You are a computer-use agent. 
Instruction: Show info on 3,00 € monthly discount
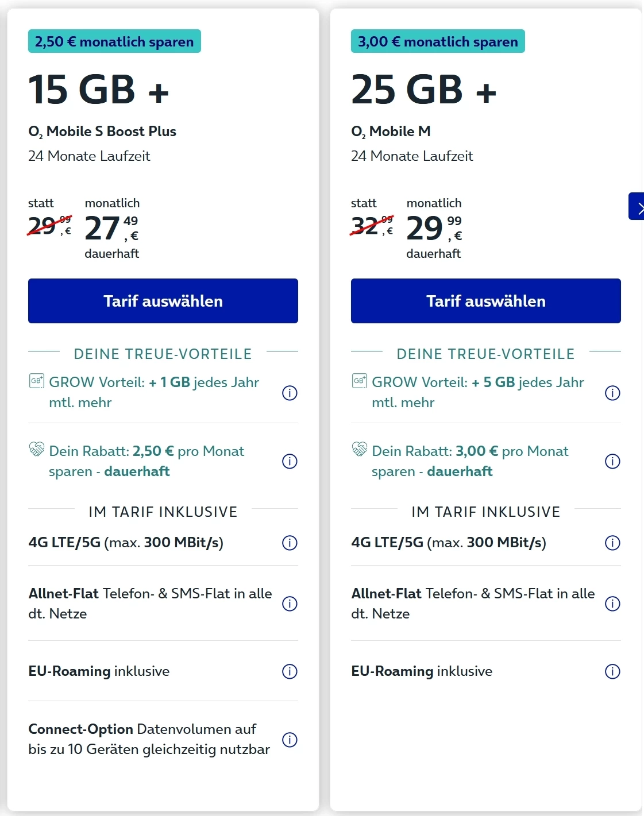pos(612,461)
